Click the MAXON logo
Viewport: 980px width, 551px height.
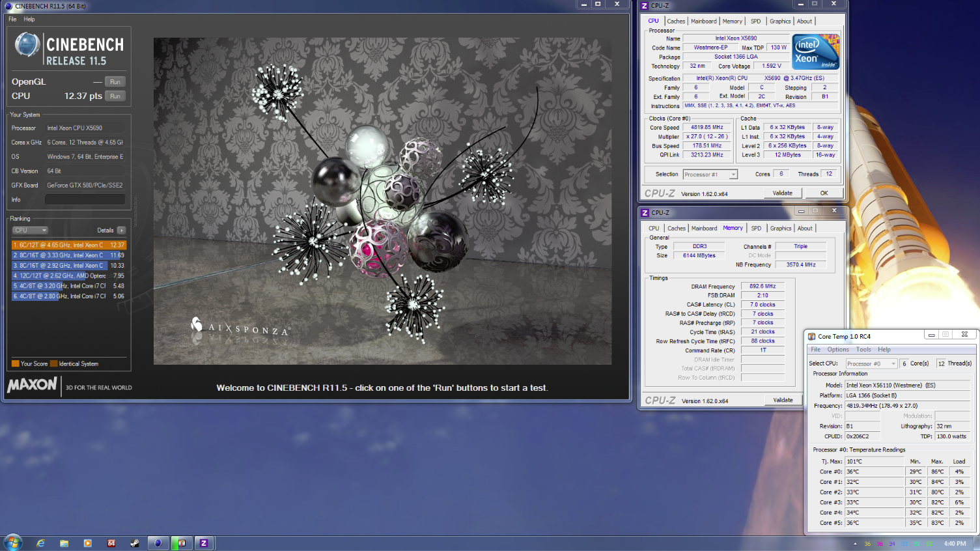(x=33, y=385)
